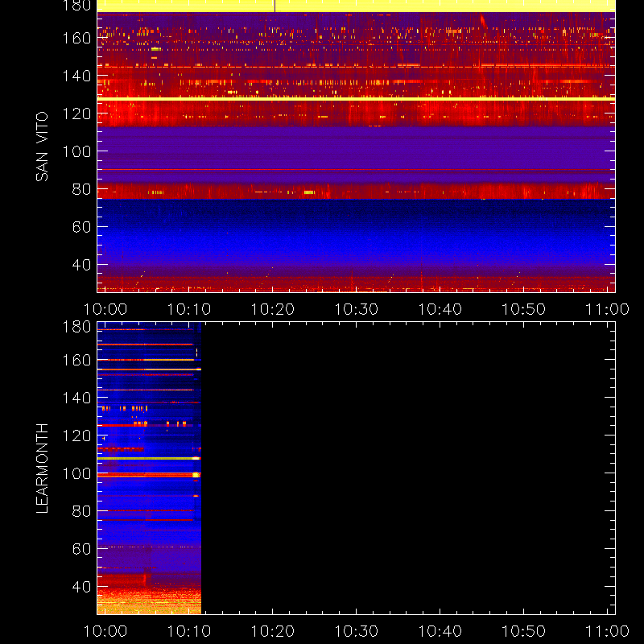Click the LEARMONTH axis title

[43, 469]
